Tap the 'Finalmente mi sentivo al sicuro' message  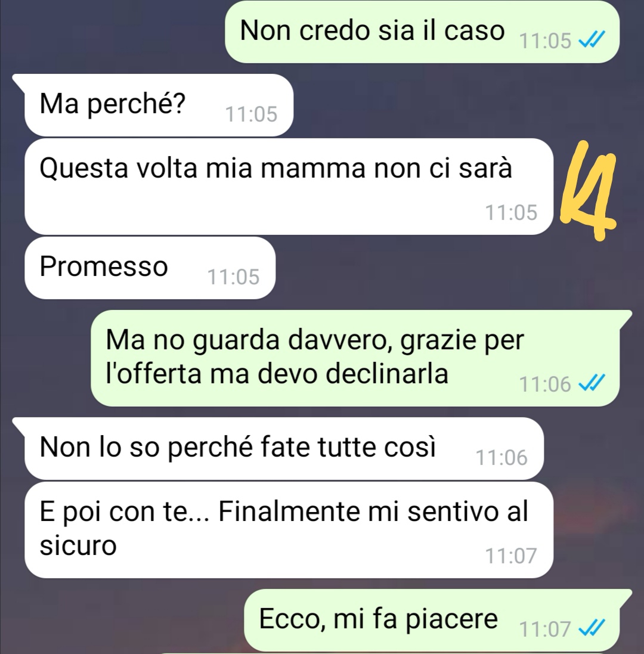(x=289, y=530)
